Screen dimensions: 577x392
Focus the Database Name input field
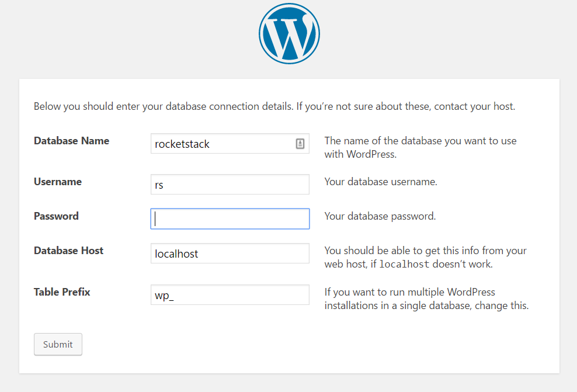pos(230,144)
